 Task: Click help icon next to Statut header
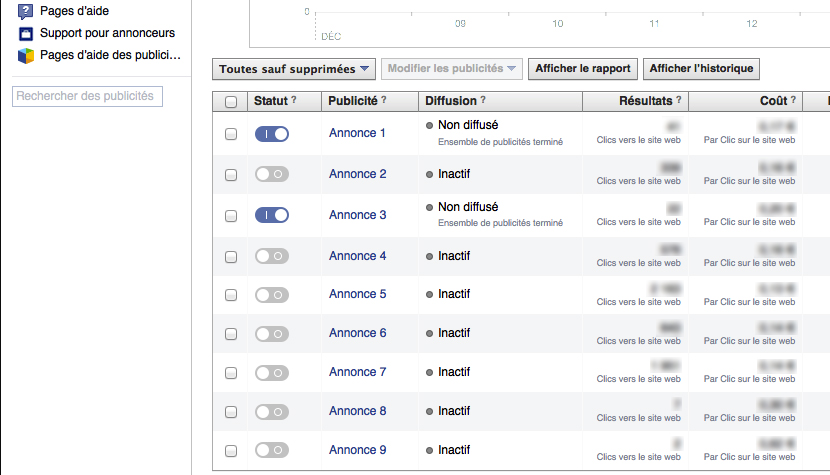pyautogui.click(x=294, y=101)
